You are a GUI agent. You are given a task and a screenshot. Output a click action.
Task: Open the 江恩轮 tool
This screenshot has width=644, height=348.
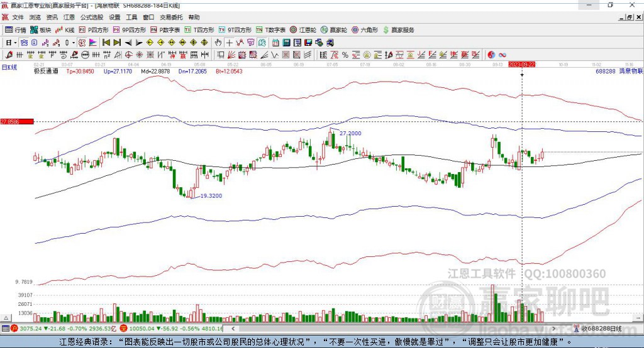coord(303,30)
